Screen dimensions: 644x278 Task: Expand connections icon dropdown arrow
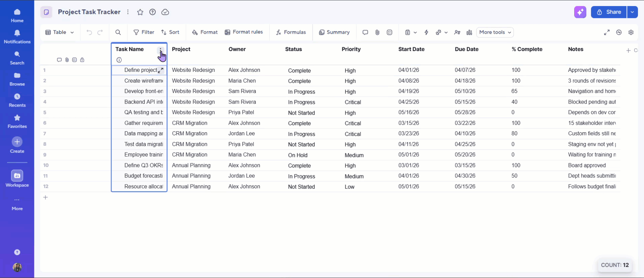click(446, 32)
